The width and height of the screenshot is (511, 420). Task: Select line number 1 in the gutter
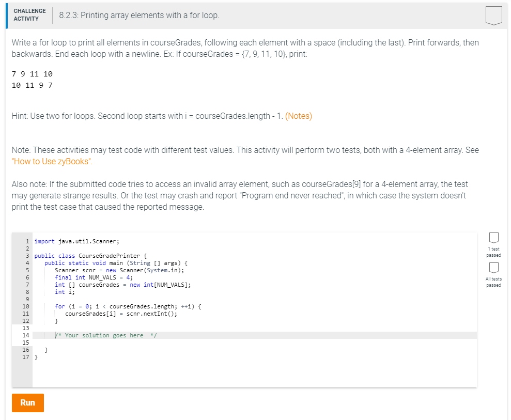(26, 241)
